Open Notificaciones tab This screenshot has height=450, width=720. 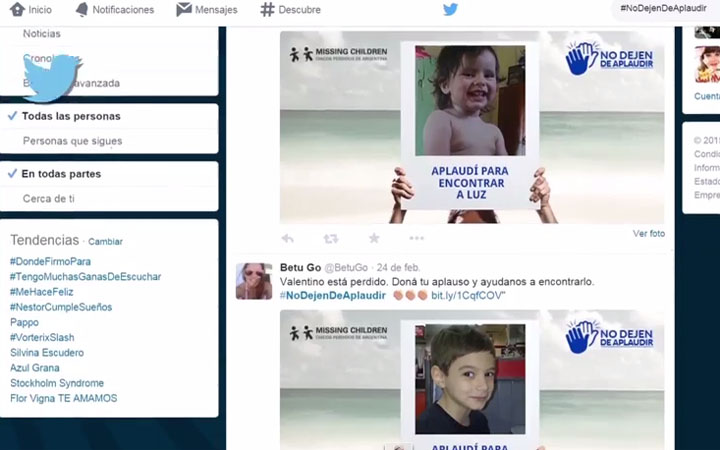point(115,9)
